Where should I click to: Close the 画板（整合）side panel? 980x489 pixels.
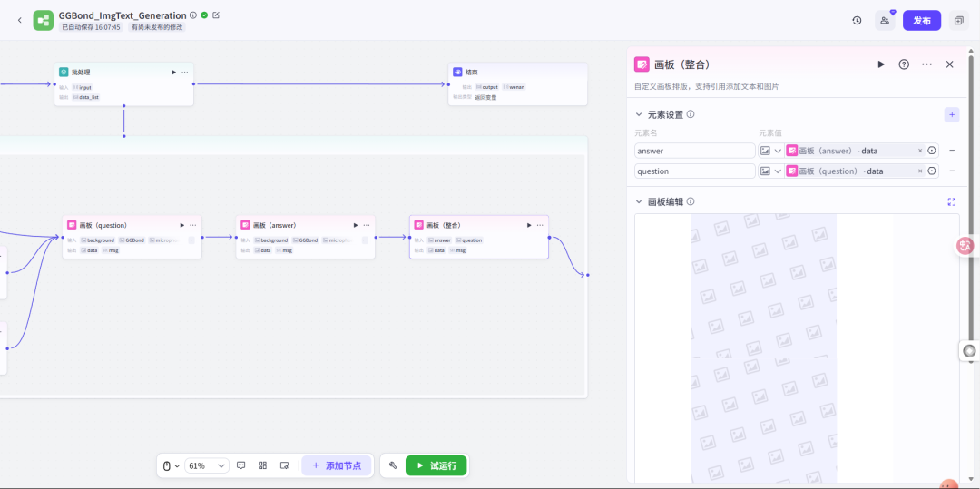click(950, 64)
